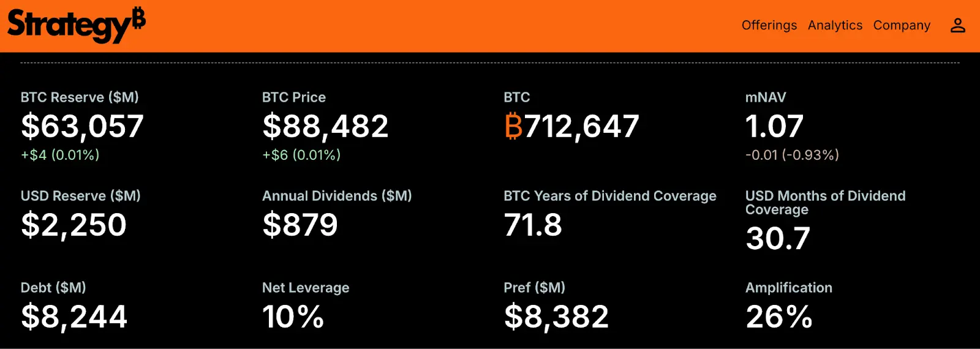Open the Analytics menu
This screenshot has width=980, height=349.
pyautogui.click(x=835, y=25)
